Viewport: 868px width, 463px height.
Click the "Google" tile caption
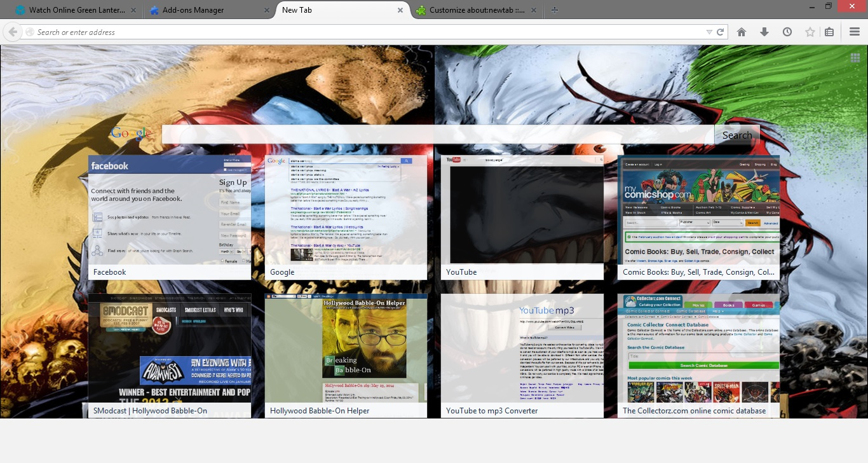click(x=282, y=272)
